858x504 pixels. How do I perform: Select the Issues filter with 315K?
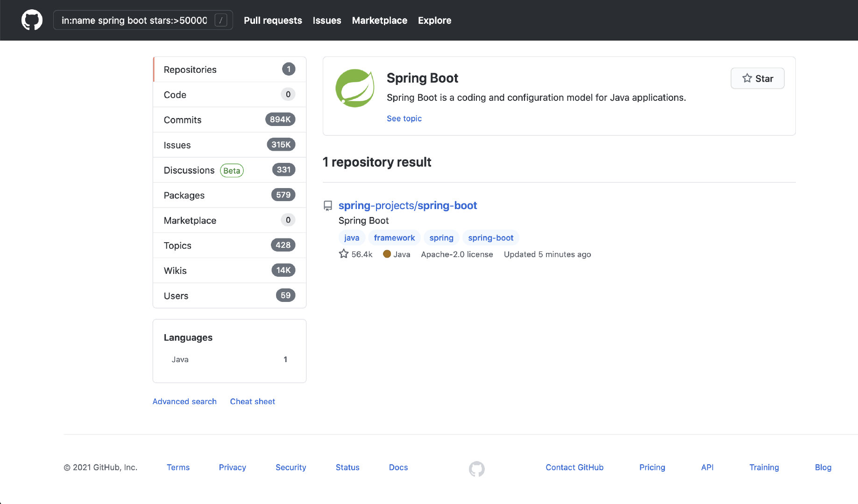(x=229, y=145)
